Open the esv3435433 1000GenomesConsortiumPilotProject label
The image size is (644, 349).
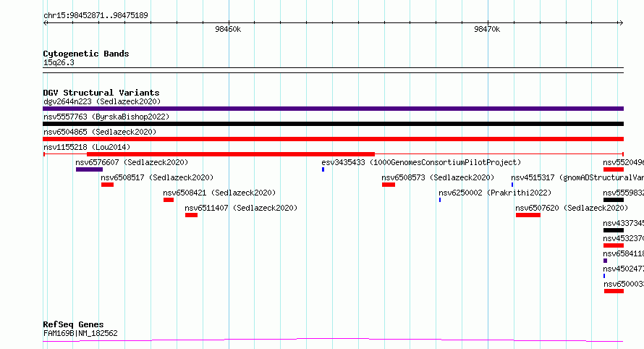[421, 162]
